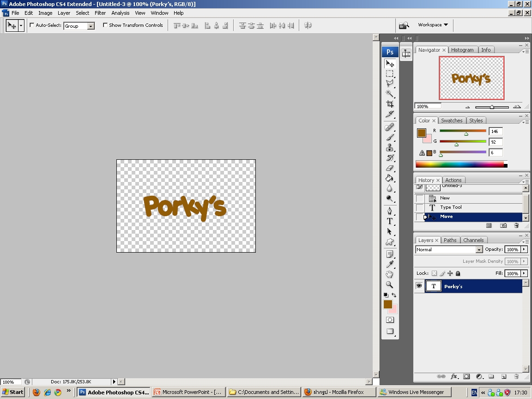This screenshot has height=399, width=532.
Task: Open the Color panel options menu
Action: (525, 122)
